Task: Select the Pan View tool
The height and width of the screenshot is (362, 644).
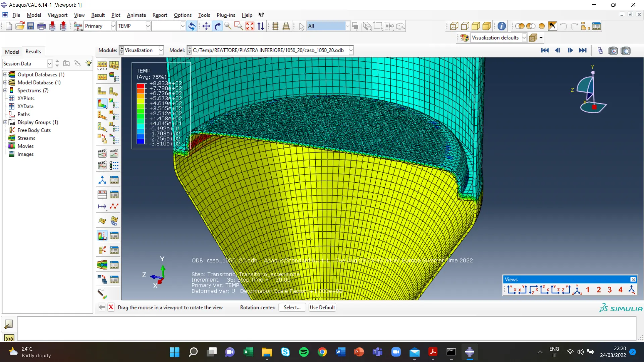Action: (206, 26)
